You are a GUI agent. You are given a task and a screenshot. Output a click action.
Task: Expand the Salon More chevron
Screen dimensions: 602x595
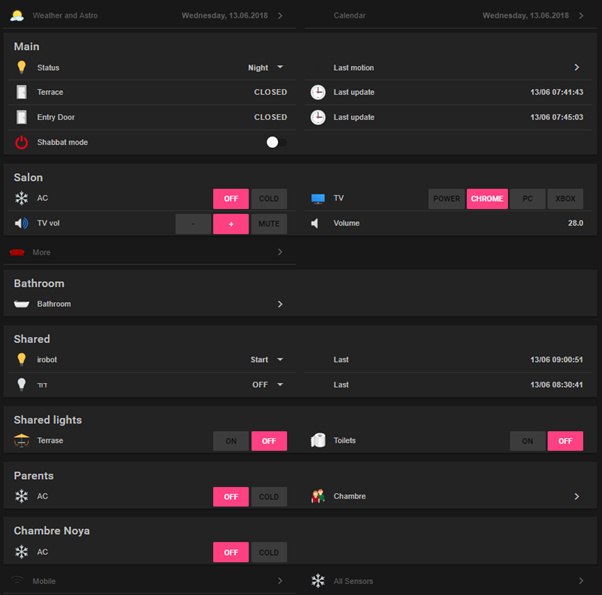pos(280,252)
